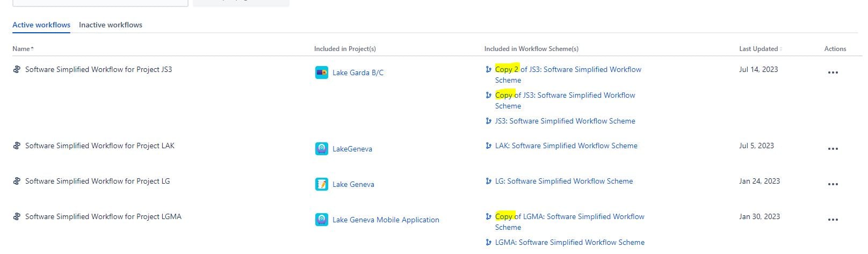Open Copy 2 of JS3 workflow scheme
Screen dimensions: 868x254
(x=568, y=75)
